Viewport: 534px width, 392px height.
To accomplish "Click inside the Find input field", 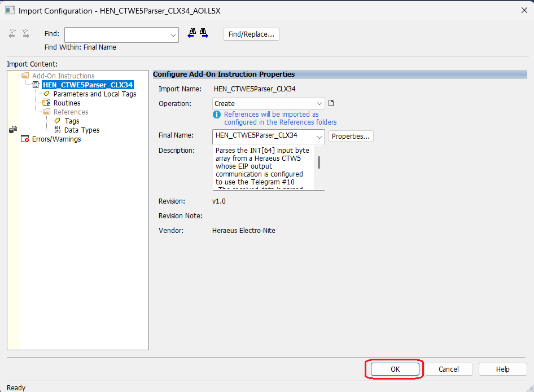I will point(117,35).
